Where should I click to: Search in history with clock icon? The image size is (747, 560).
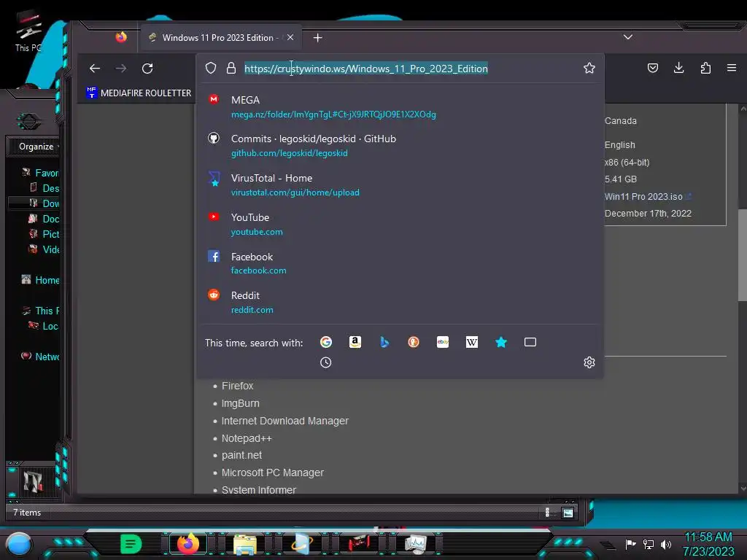point(326,362)
